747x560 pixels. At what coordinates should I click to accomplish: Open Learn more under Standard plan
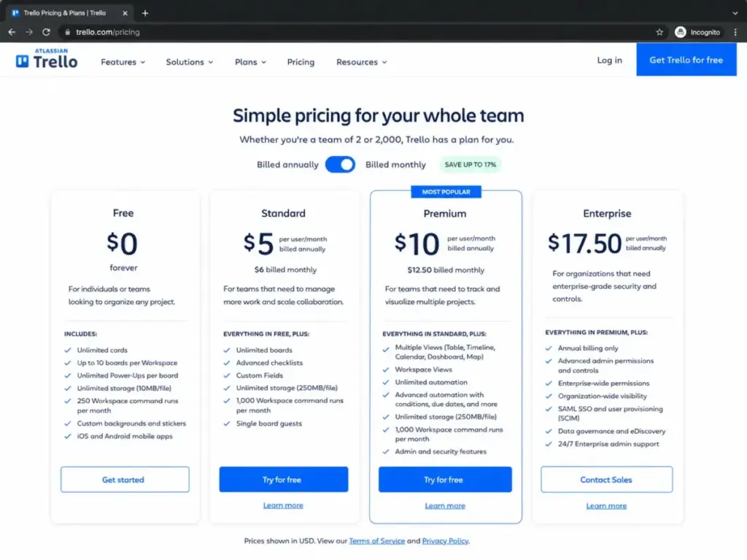[283, 505]
